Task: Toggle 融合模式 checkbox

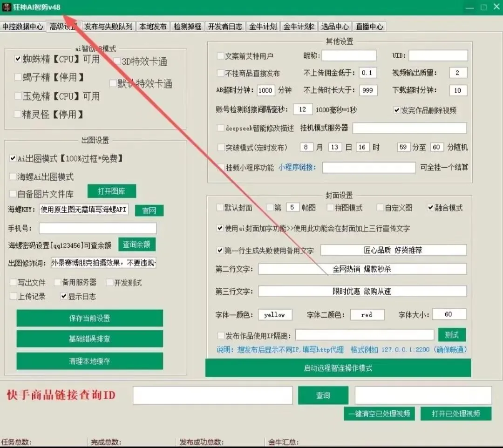Action: pos(430,208)
